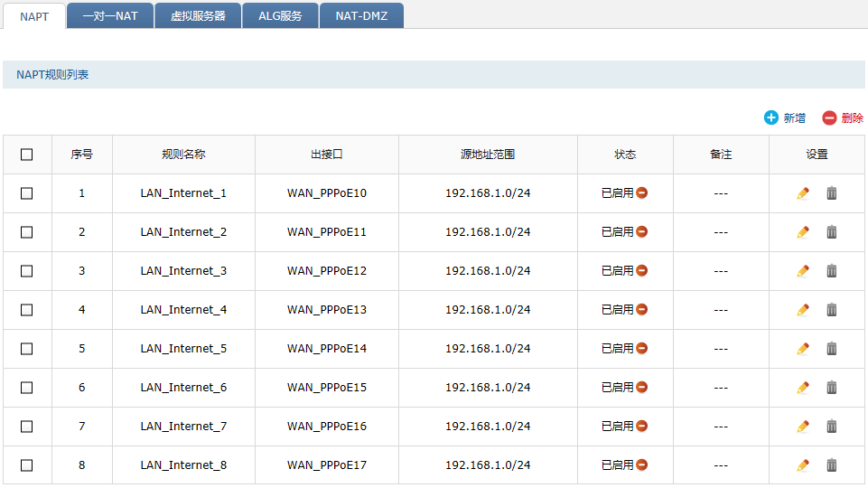Click the 序号 column header

[82, 155]
